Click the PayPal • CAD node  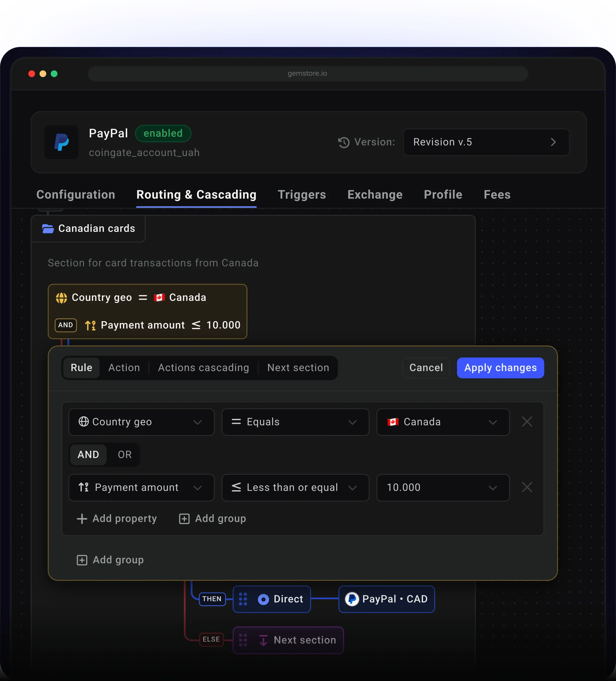coord(387,599)
